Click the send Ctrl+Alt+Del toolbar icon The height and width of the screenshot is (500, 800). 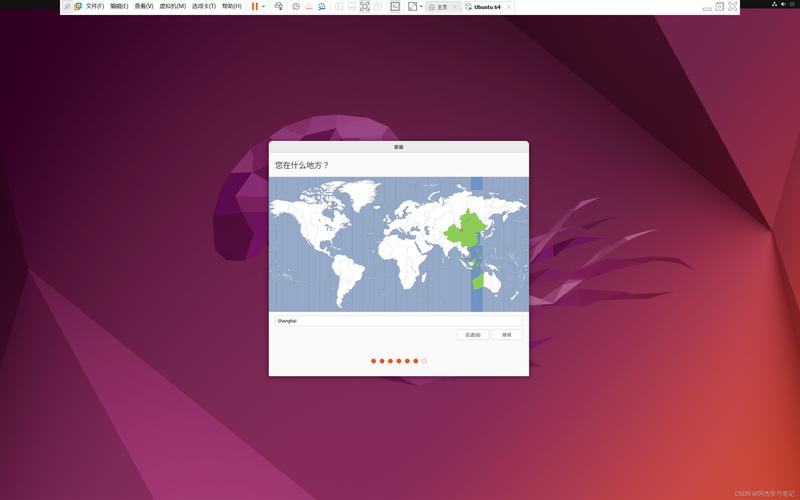[x=279, y=7]
